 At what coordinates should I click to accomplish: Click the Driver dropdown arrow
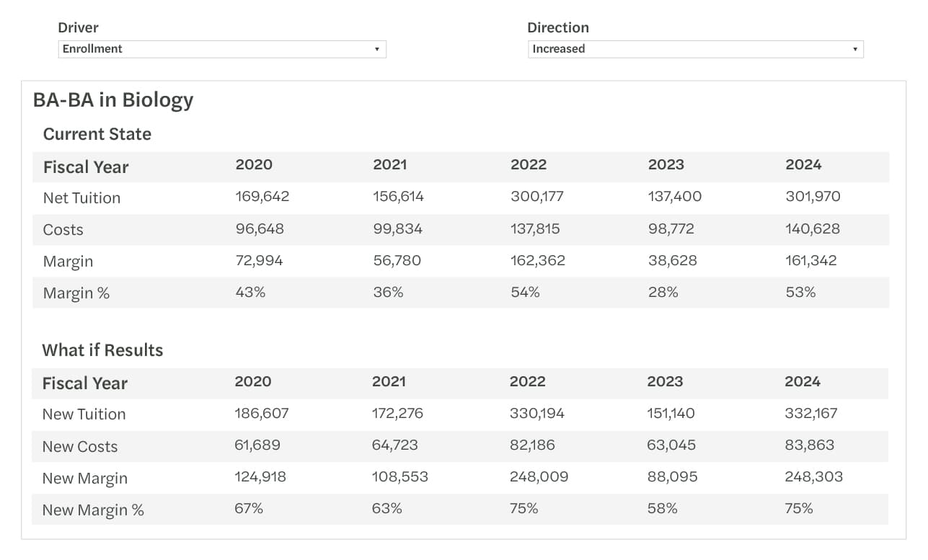coord(377,49)
